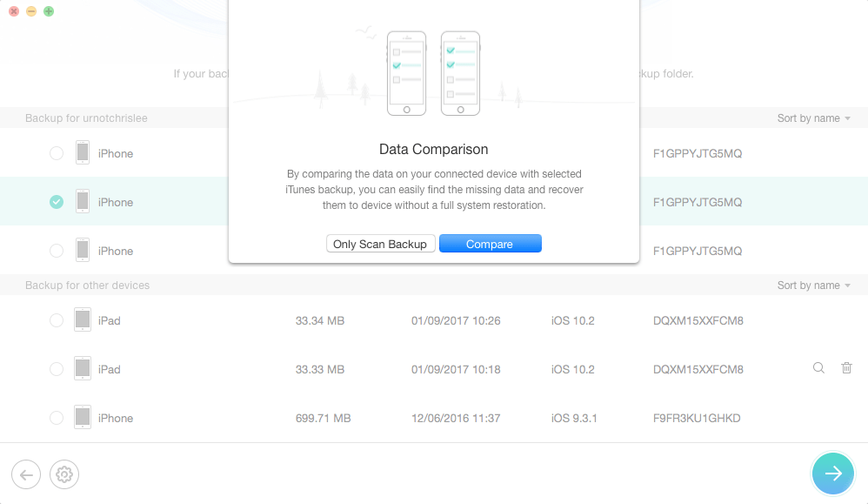The width and height of the screenshot is (868, 504).
Task: Click device icon of 699.71 MB iPhone backup
Action: pyautogui.click(x=83, y=418)
